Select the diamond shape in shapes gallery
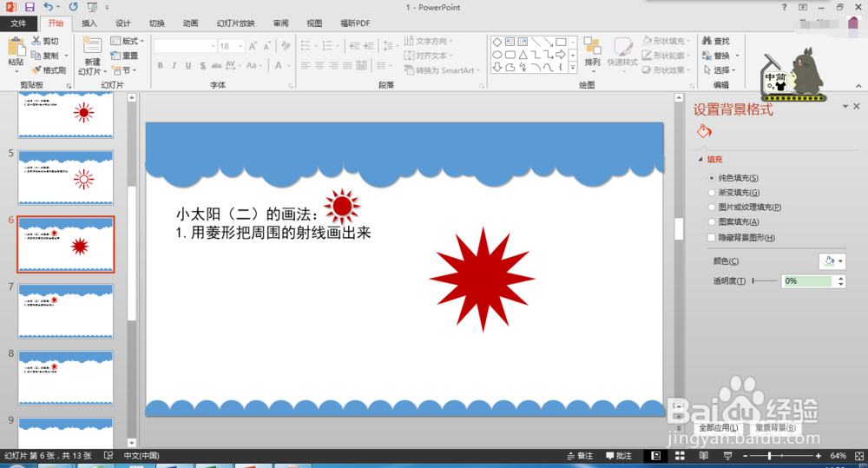 pos(497,42)
